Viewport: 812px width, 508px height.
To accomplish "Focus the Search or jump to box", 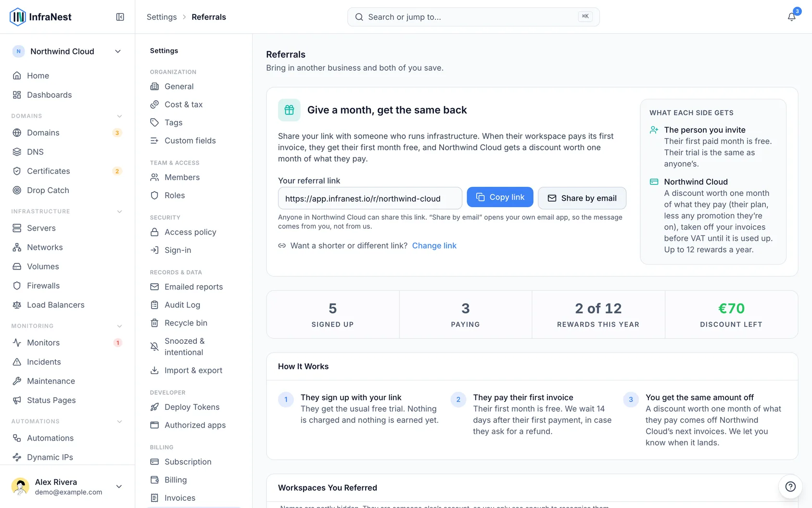I will (x=473, y=17).
